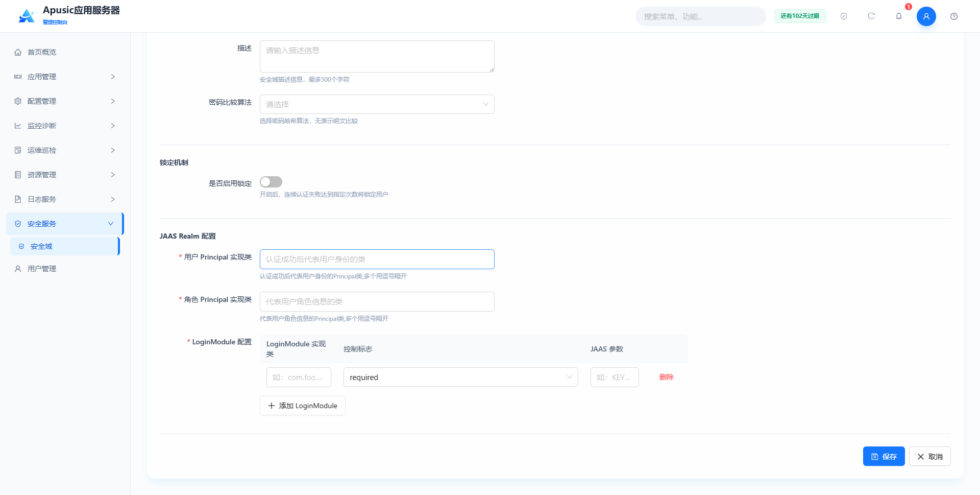This screenshot has width=980, height=495.
Task: Open the shield security icon in header
Action: pyautogui.click(x=844, y=16)
